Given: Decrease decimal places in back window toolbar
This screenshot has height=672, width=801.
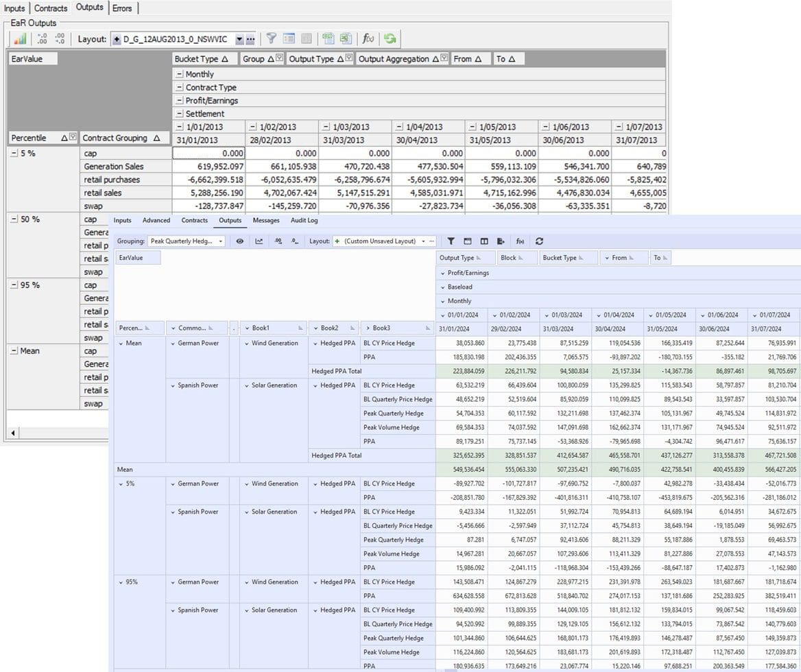Looking at the screenshot, I should 60,39.
